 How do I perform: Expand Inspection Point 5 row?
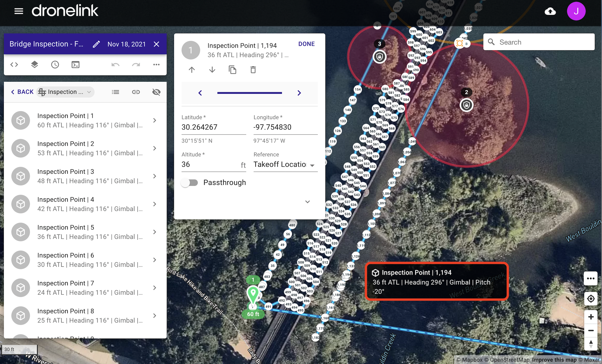[x=155, y=232]
